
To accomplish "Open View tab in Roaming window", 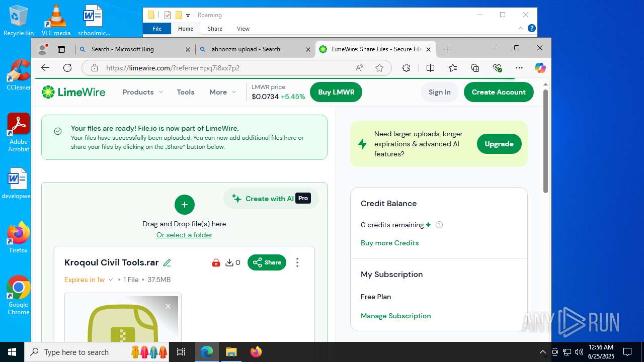I will pos(243,29).
